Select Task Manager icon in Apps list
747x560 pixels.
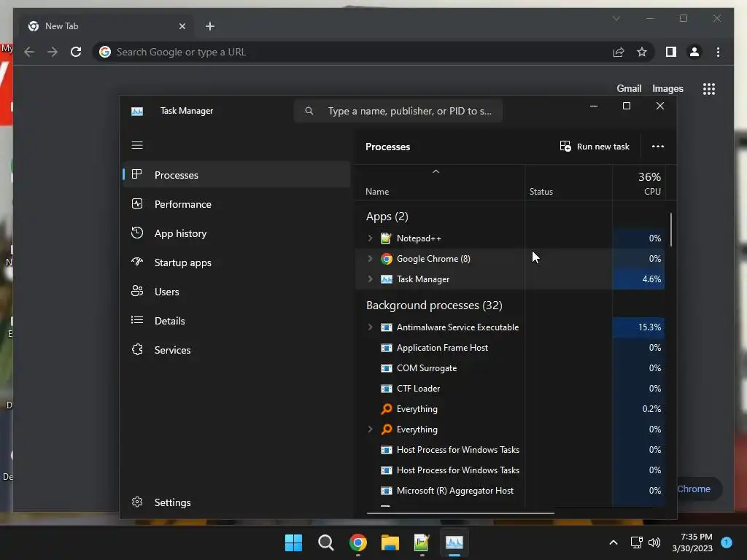387,279
